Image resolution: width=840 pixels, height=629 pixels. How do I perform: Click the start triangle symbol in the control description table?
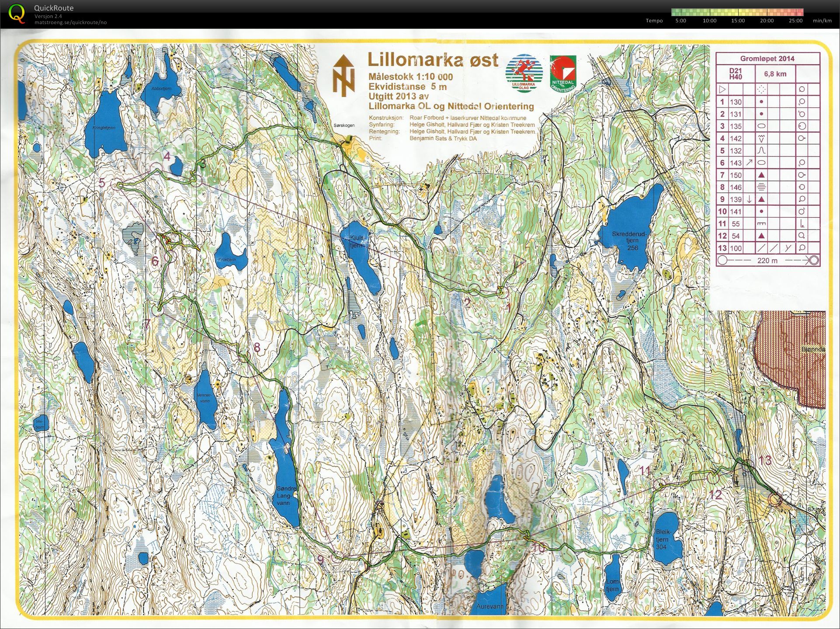(722, 89)
